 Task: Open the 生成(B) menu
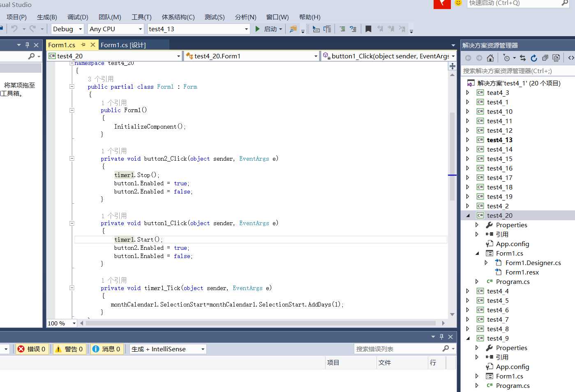[47, 17]
